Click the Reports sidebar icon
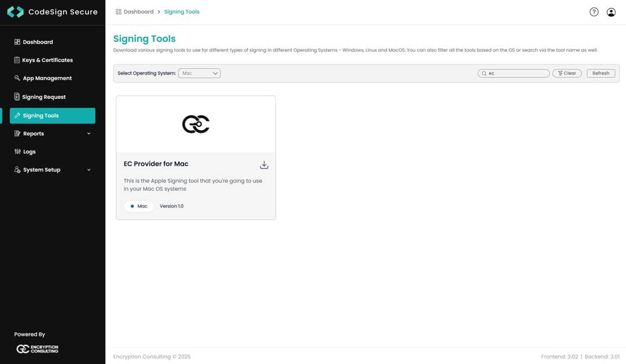626x364 pixels. pos(17,133)
